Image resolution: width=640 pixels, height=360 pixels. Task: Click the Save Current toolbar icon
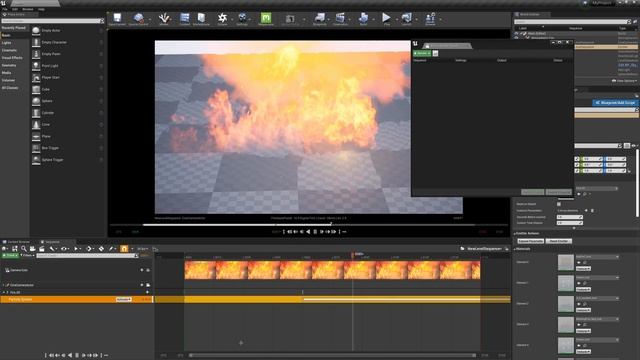pos(117,18)
